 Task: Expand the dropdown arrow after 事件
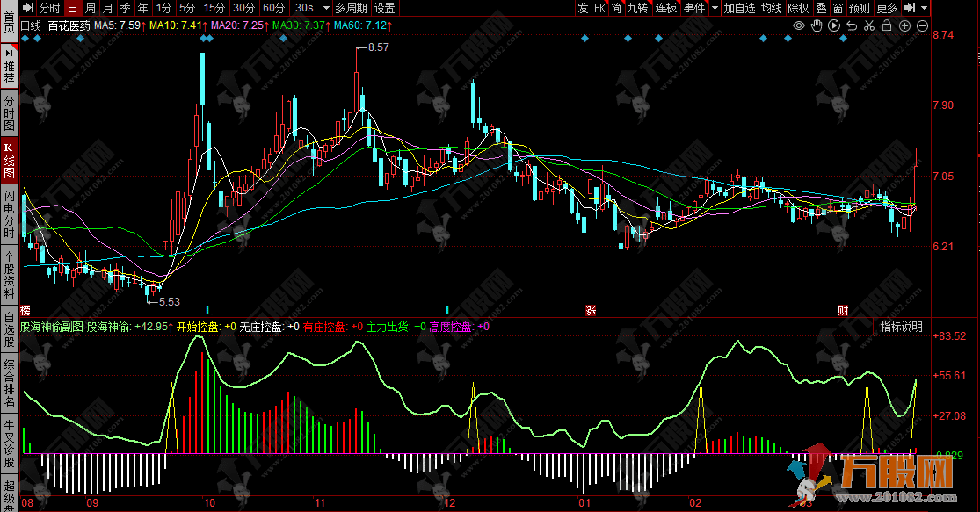click(715, 8)
